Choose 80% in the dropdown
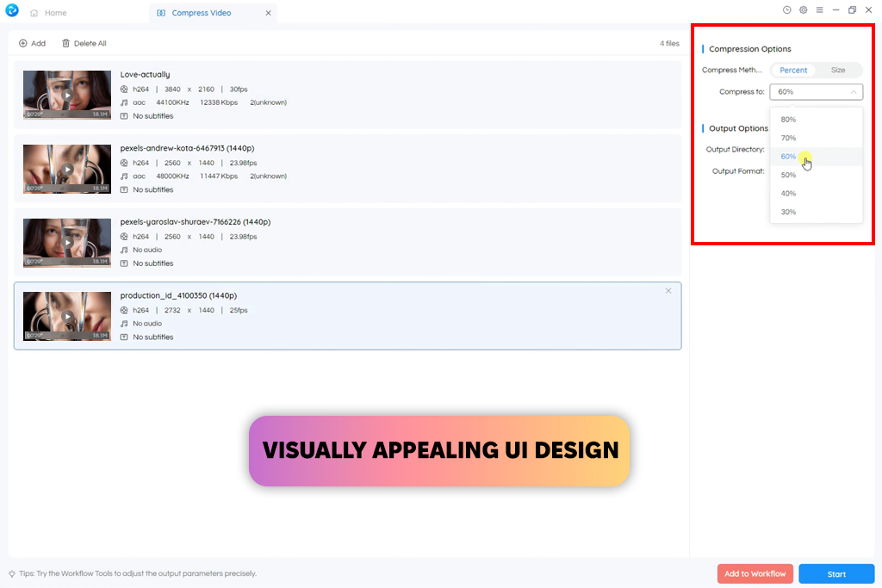Image resolution: width=882 pixels, height=588 pixels. pyautogui.click(x=817, y=119)
